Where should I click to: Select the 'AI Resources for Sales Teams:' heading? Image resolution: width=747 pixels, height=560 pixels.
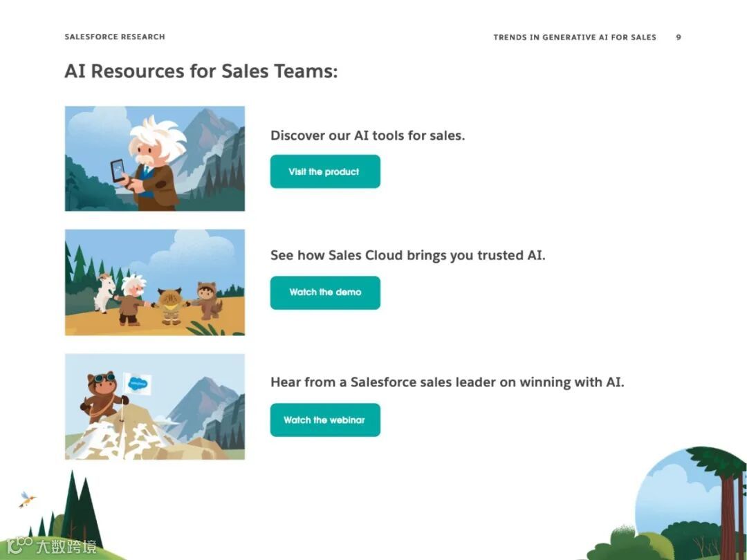coord(201,71)
